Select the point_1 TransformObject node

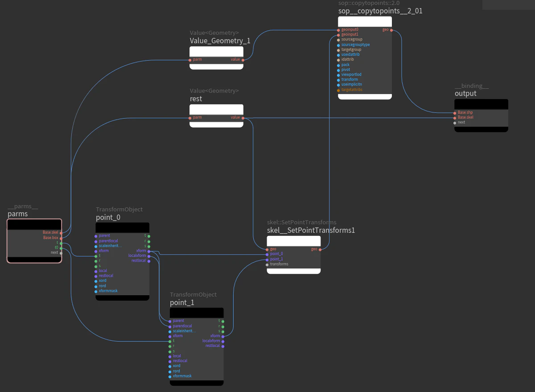[197, 347]
